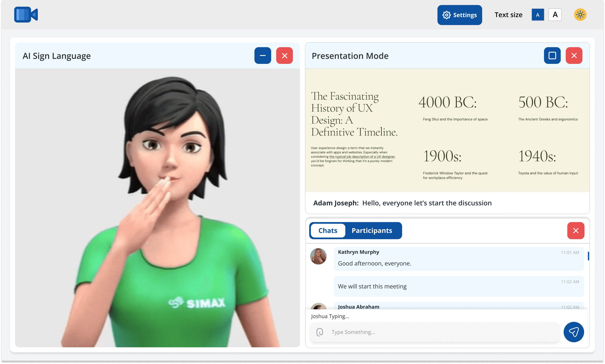Click the presentation slide preview
Viewport: 605px width, 364px height.
tap(447, 130)
